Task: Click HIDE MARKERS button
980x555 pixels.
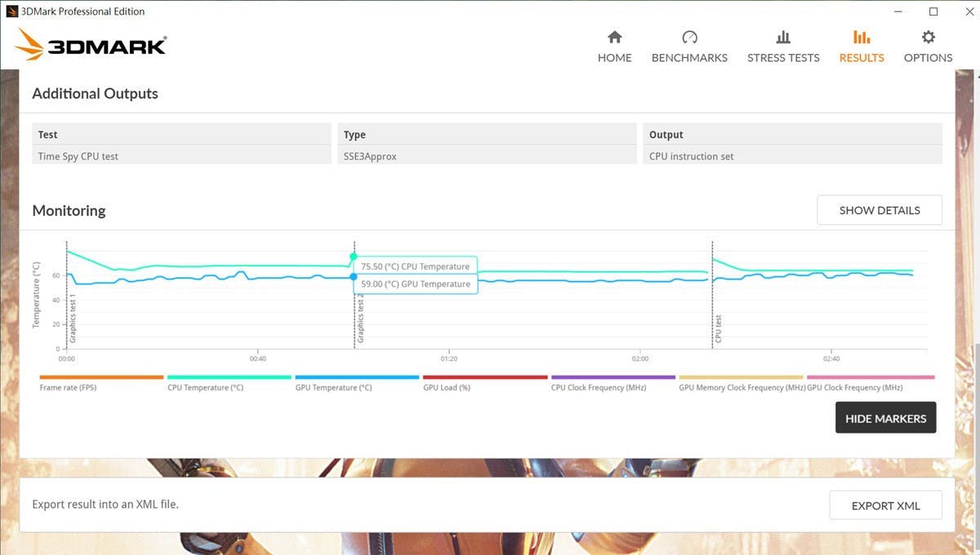Action: pos(885,418)
